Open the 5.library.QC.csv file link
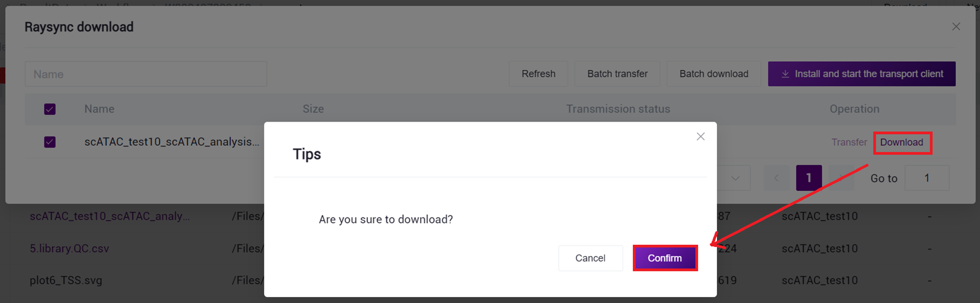 pyautogui.click(x=69, y=248)
